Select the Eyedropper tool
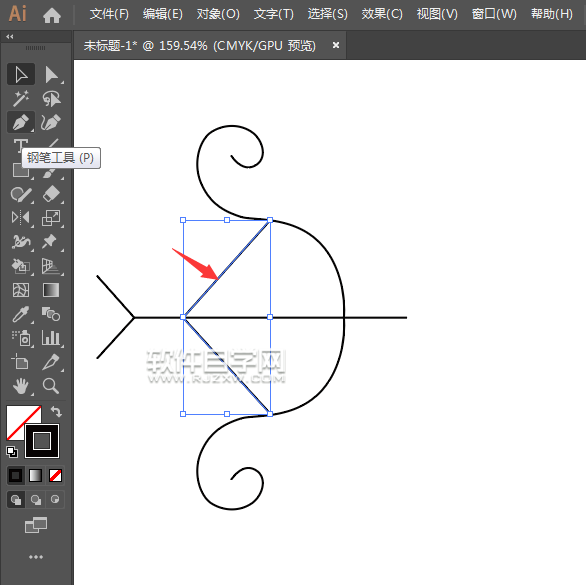This screenshot has width=586, height=585. tap(21, 314)
